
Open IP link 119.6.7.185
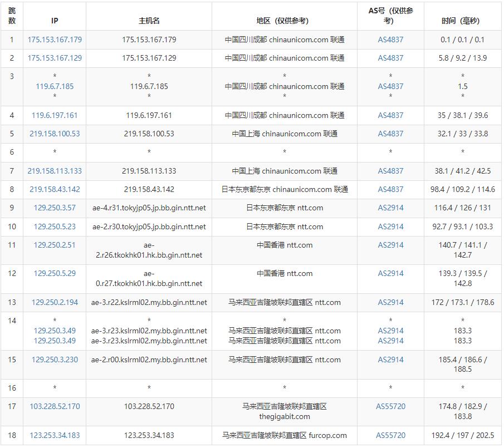[55, 86]
